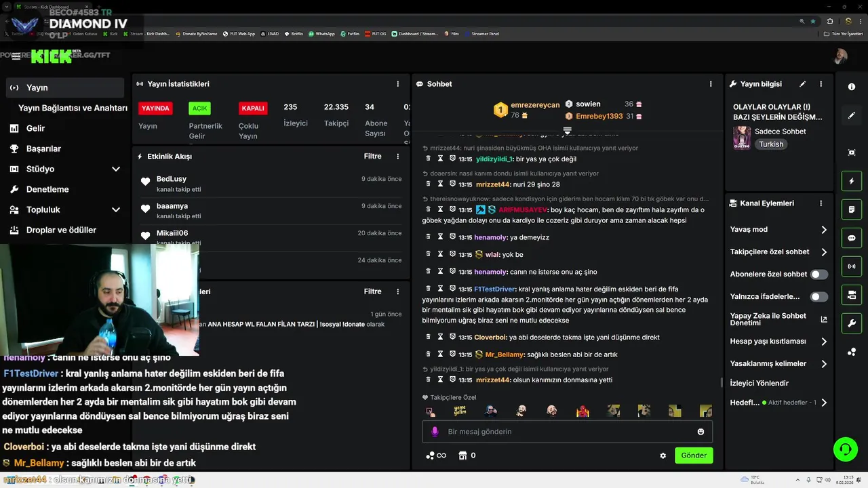Open Etkinlik Akışı three-dot menu
This screenshot has width=868, height=488.
[x=398, y=156]
